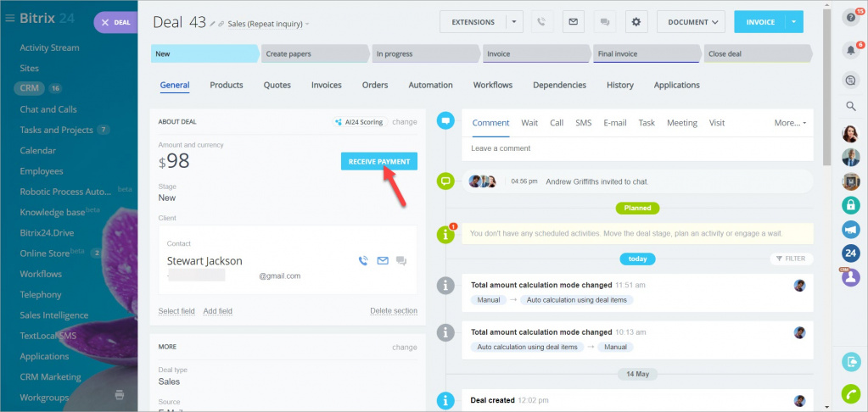
Task: Click the phone call icon in deal header
Action: point(542,22)
